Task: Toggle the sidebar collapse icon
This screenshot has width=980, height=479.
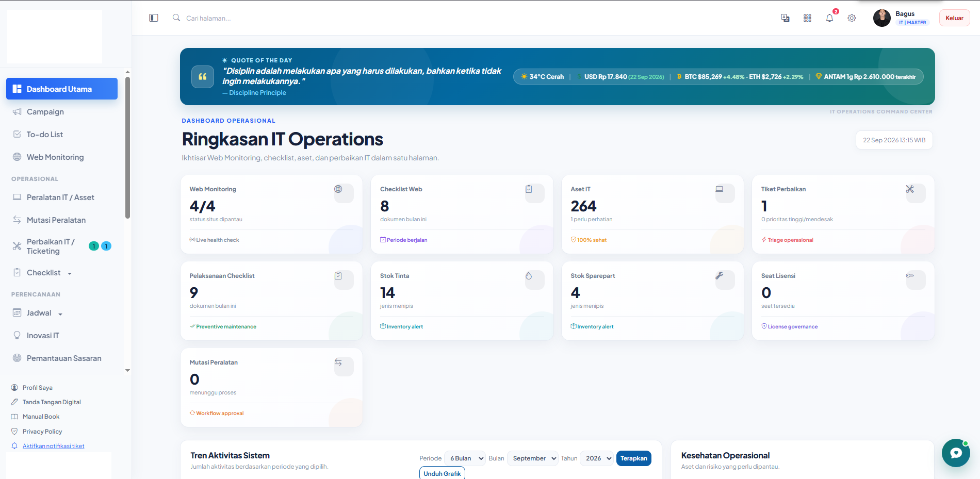Action: 154,18
